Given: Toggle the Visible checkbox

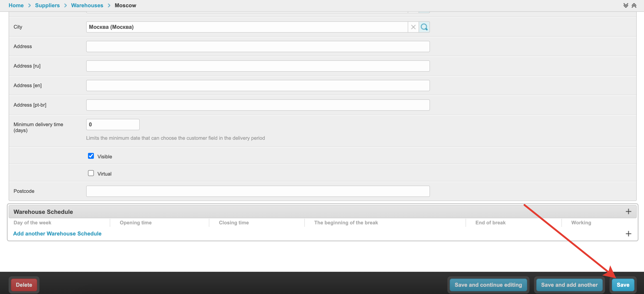Looking at the screenshot, I should point(91,156).
